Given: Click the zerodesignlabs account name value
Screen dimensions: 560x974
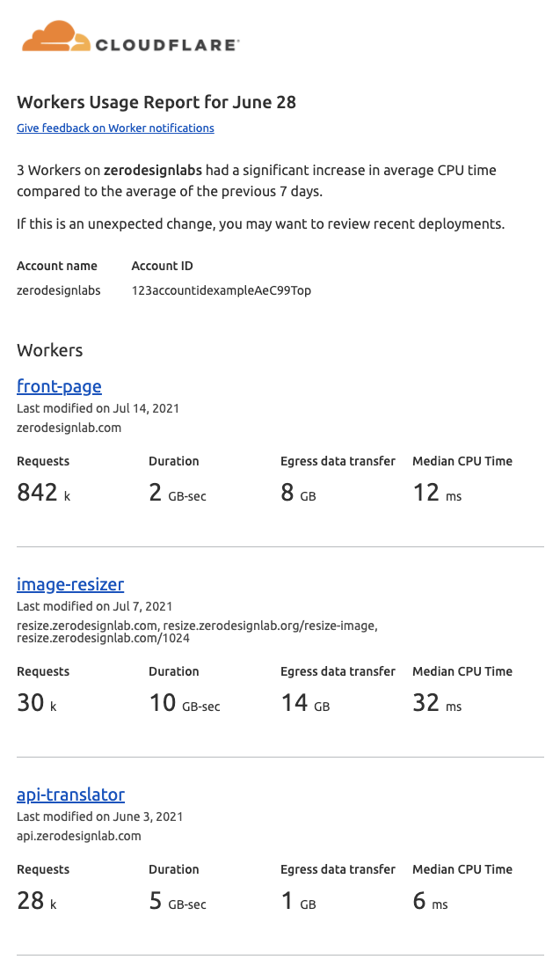Looking at the screenshot, I should point(59,290).
